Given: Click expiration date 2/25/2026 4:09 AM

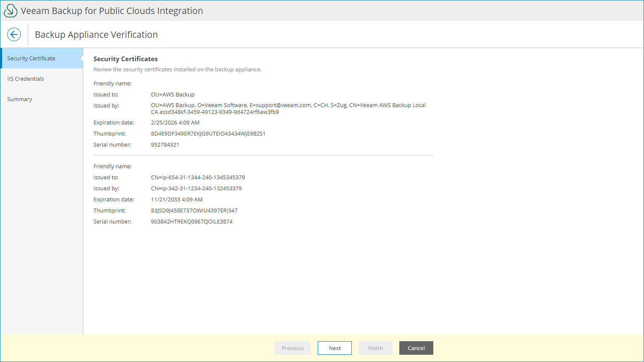Looking at the screenshot, I should point(175,122).
